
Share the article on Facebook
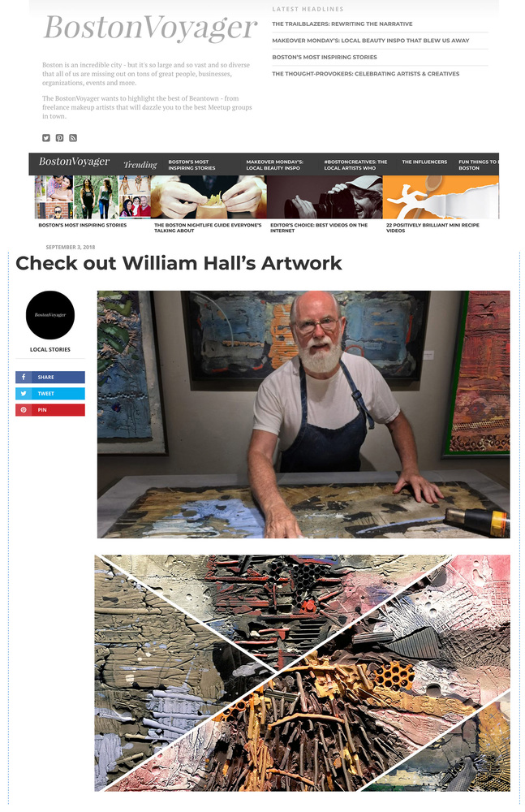(x=50, y=377)
